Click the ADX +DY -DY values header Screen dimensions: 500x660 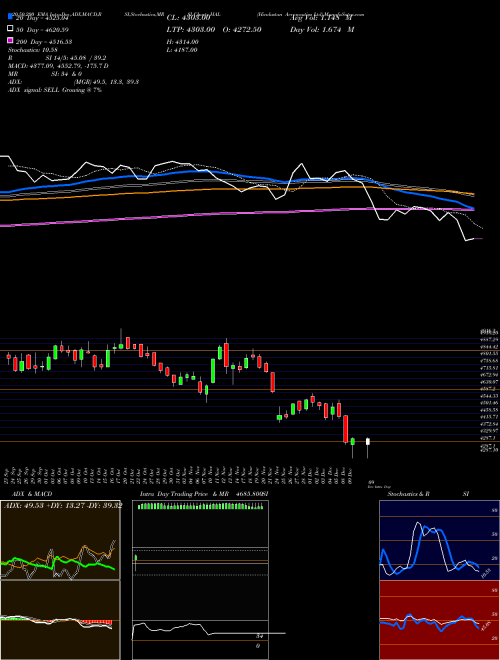coord(63,505)
